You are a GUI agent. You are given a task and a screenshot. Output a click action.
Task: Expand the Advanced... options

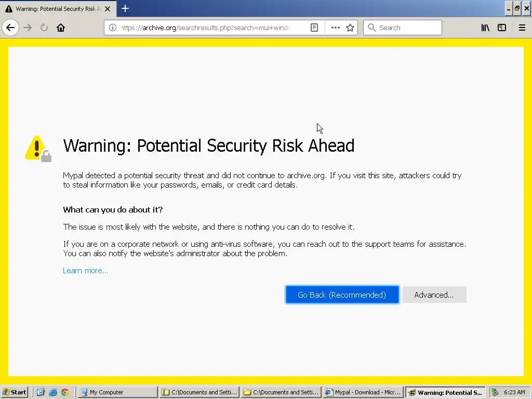pos(434,295)
